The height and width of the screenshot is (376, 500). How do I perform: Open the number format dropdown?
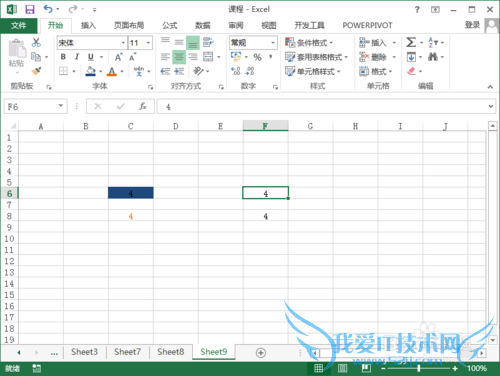273,43
